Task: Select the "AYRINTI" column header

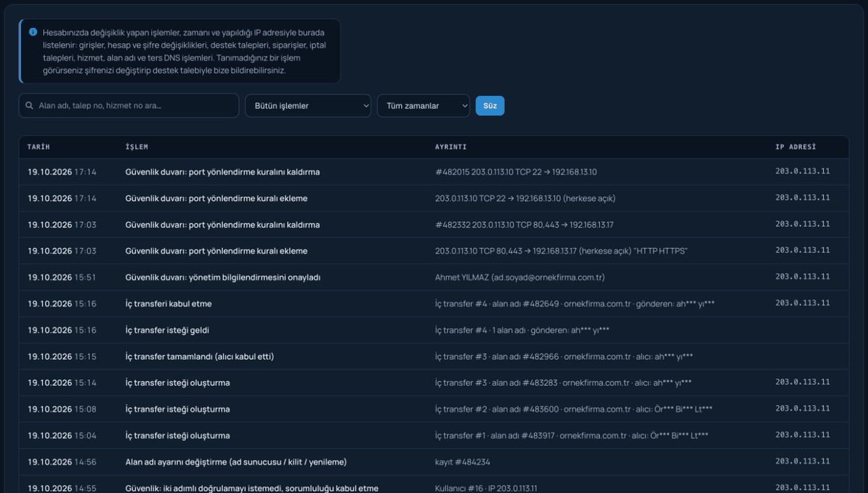Action: click(451, 147)
